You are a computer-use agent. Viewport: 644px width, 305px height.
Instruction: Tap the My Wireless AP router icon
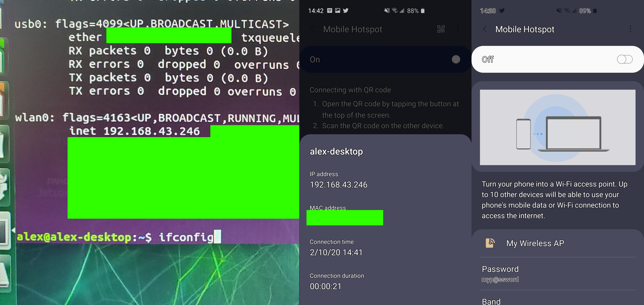coord(490,243)
